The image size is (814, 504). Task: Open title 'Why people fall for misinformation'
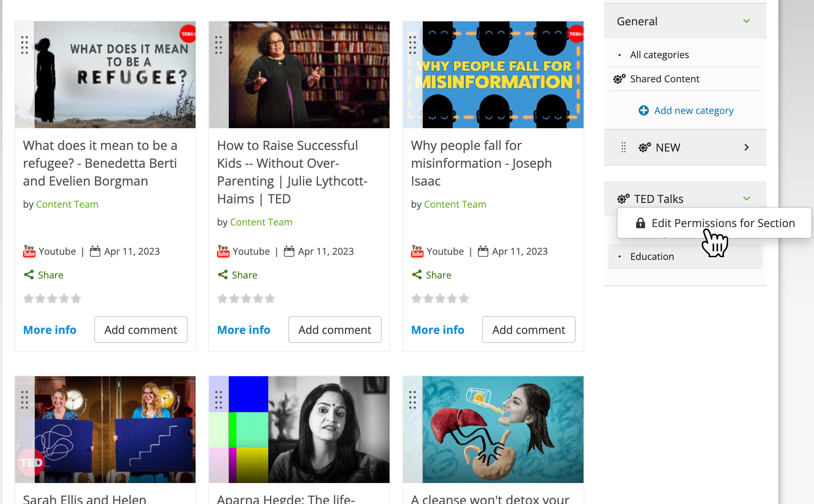click(481, 163)
